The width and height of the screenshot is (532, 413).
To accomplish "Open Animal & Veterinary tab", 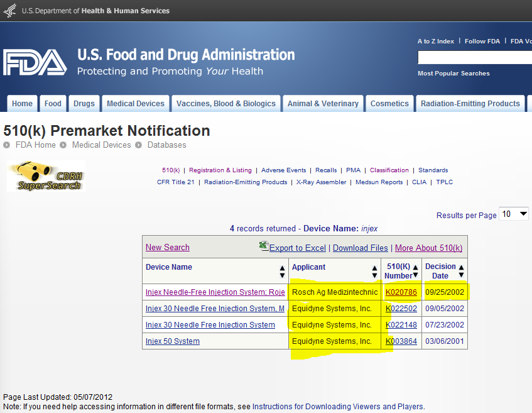I will coord(323,104).
